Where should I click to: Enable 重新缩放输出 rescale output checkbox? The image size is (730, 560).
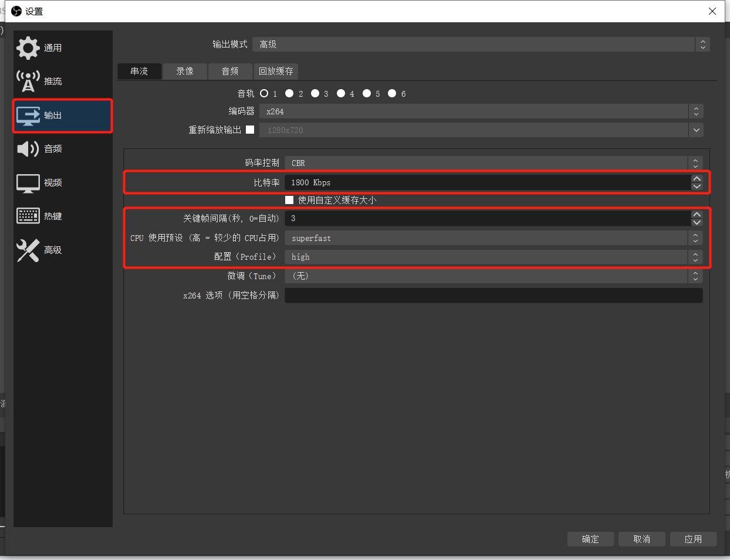[250, 130]
